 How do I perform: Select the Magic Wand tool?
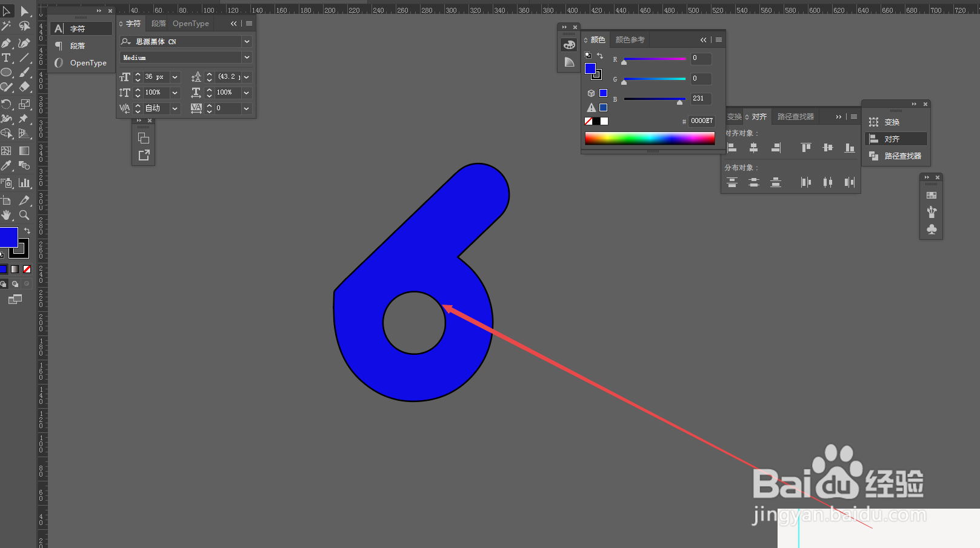7,26
